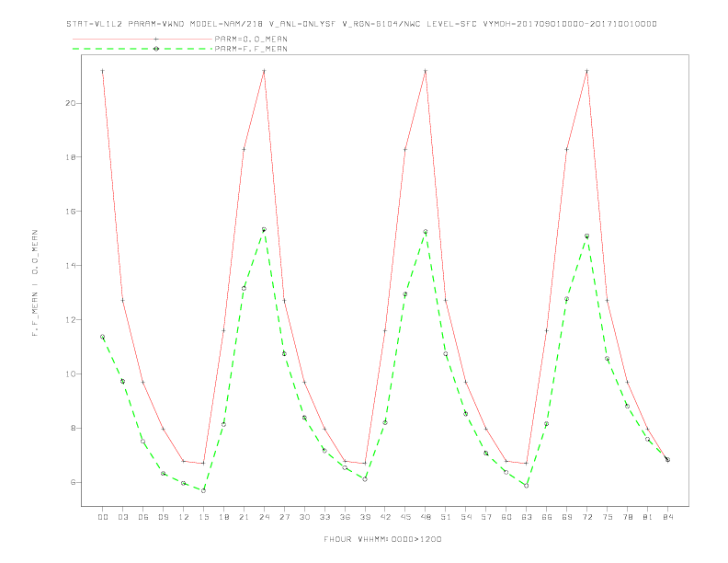
Task: Click x-axis caption FHOUR VHHMM:0000>1200
Action: coord(382,539)
